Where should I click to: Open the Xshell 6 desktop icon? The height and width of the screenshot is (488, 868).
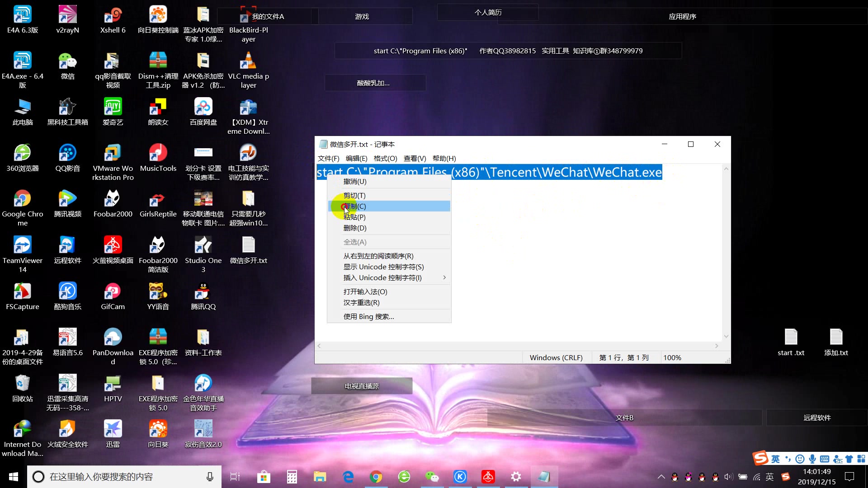pos(113,20)
